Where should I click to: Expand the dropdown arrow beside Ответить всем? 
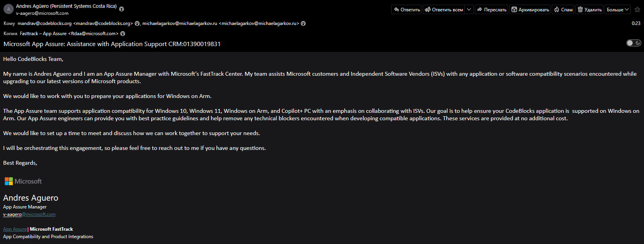[x=469, y=9]
